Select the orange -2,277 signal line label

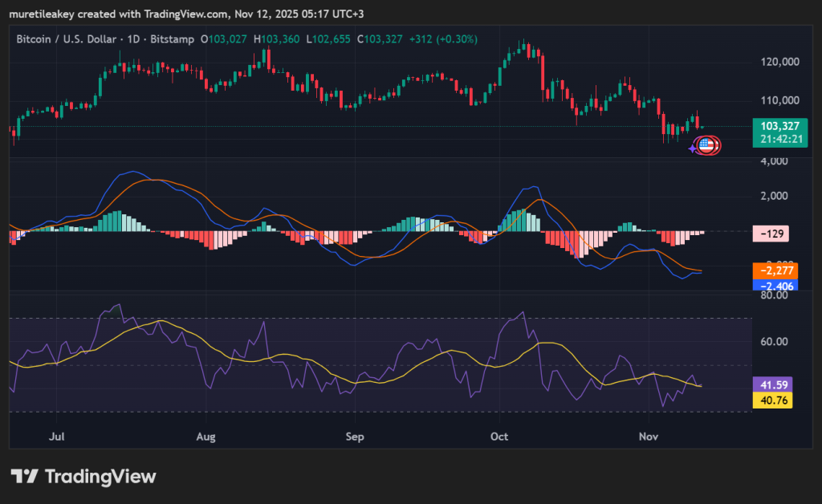click(775, 271)
